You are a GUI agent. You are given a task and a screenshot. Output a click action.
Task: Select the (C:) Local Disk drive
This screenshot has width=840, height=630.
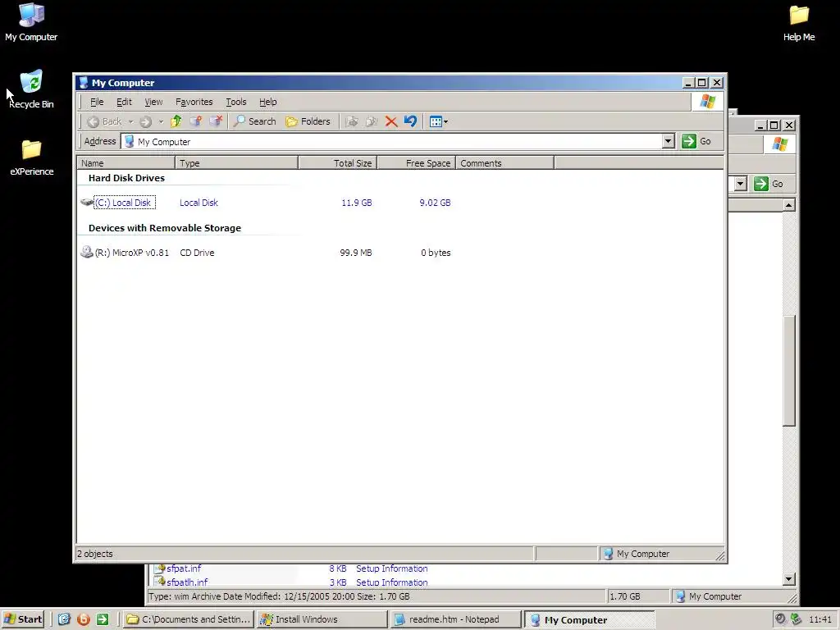(x=125, y=203)
